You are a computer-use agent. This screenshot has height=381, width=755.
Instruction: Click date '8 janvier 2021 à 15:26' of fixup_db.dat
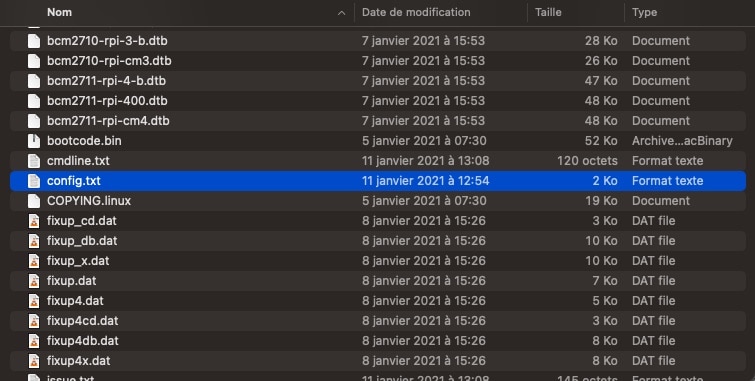[x=424, y=241]
